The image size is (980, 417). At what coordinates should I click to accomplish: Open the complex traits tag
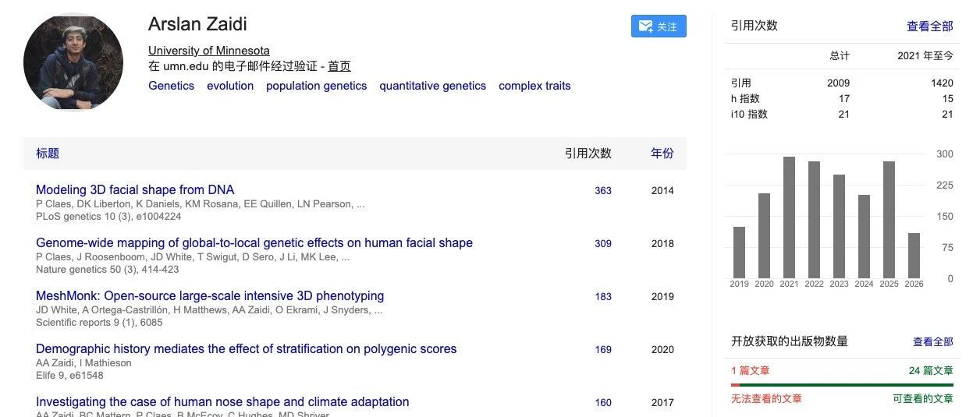(534, 86)
